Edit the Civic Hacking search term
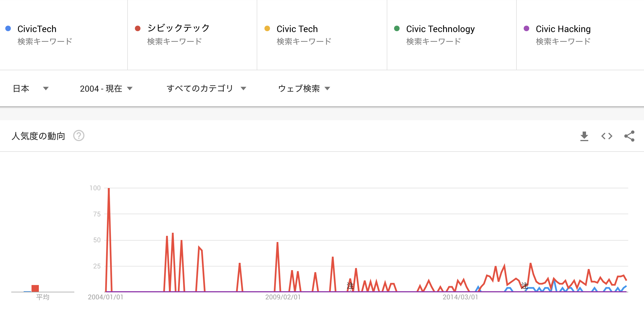This screenshot has width=644, height=330. click(563, 29)
